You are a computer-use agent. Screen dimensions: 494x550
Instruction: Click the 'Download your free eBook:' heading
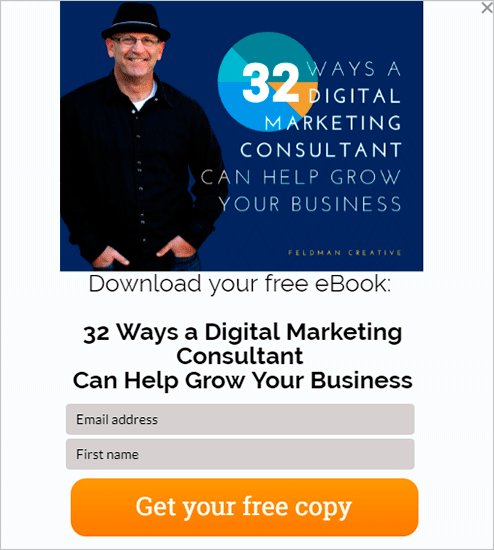click(240, 284)
